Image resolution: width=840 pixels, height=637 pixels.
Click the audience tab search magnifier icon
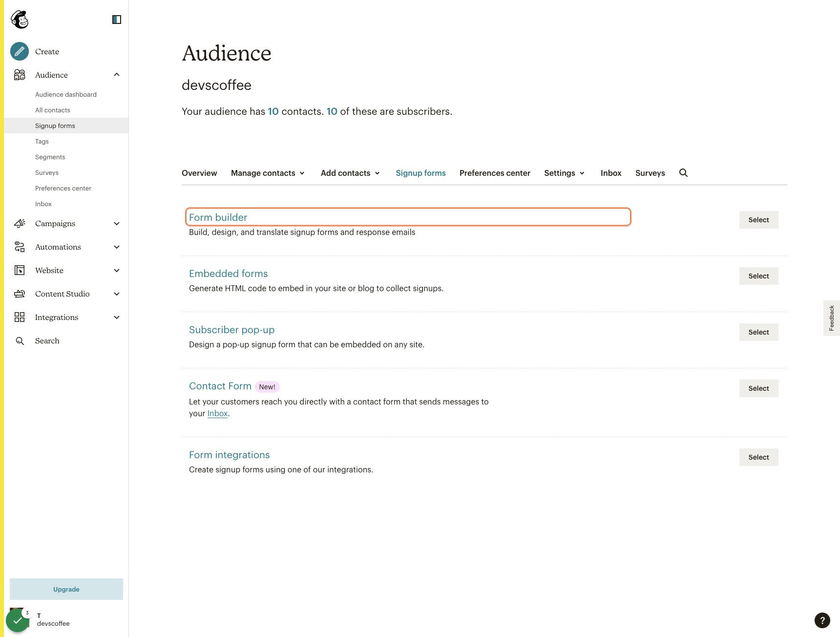tap(683, 173)
